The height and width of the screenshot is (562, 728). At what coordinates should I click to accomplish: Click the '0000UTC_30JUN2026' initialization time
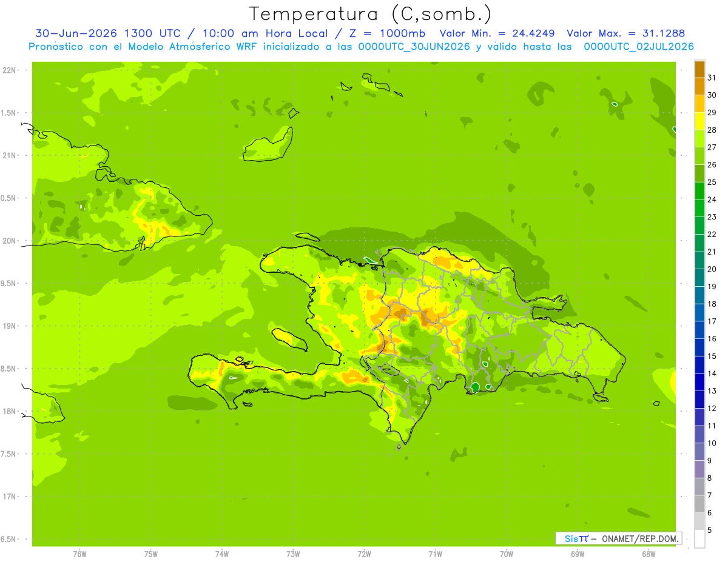(414, 46)
